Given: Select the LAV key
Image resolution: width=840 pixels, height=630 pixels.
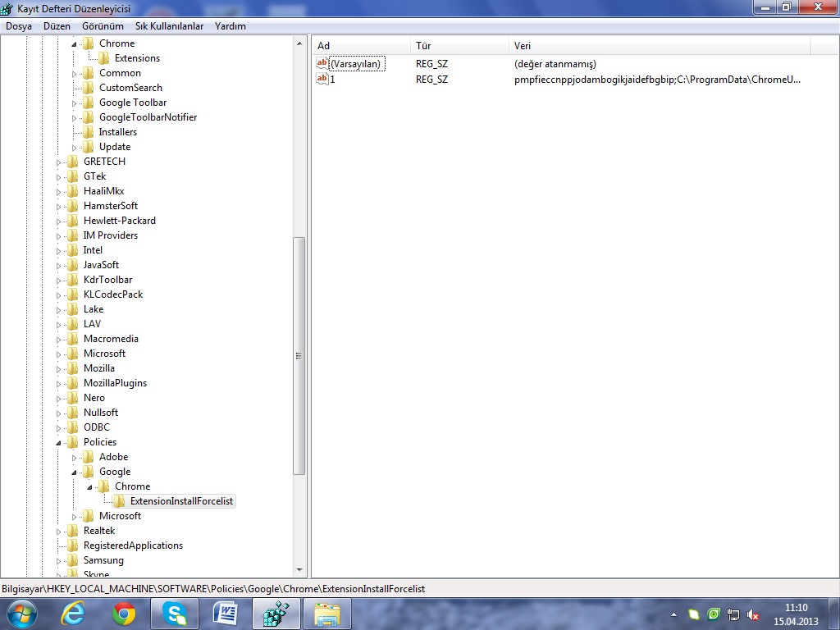Looking at the screenshot, I should (x=92, y=323).
